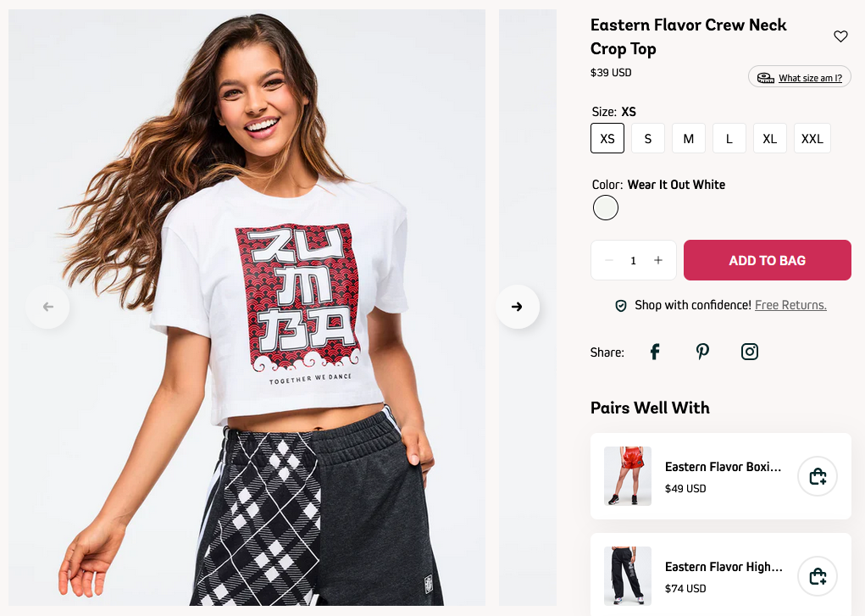
Task: Increase quantity with plus button
Action: point(658,260)
